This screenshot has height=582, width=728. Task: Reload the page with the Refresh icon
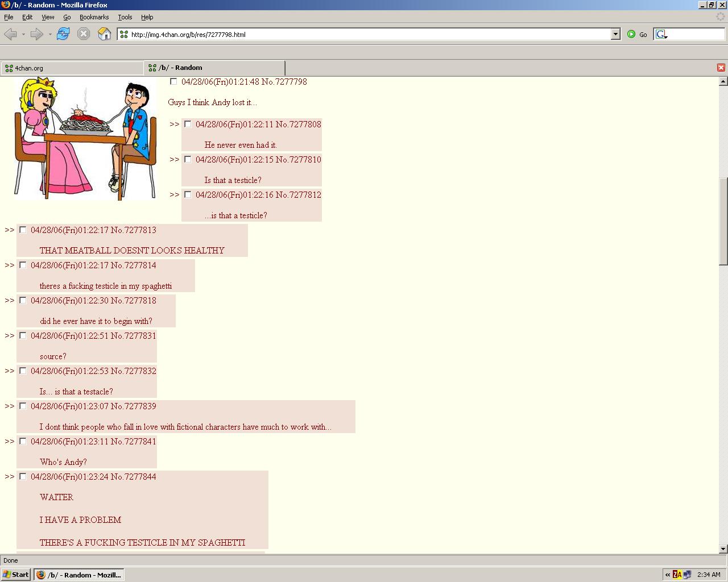(63, 34)
